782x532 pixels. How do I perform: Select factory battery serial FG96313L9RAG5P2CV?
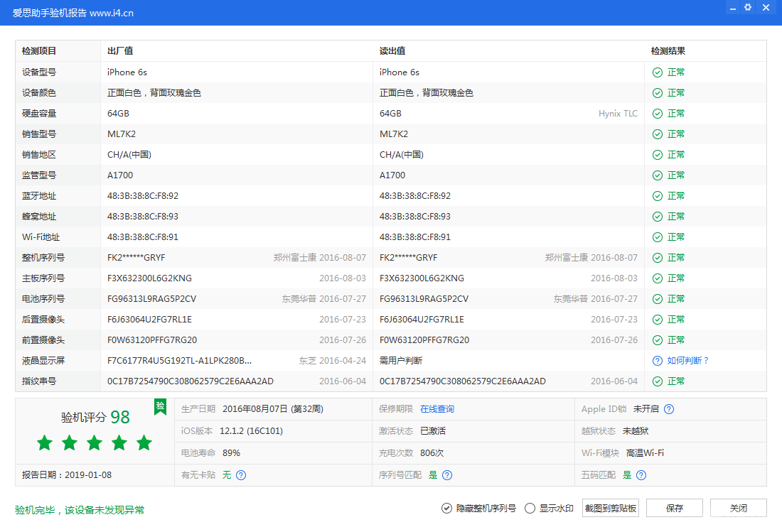click(x=151, y=299)
